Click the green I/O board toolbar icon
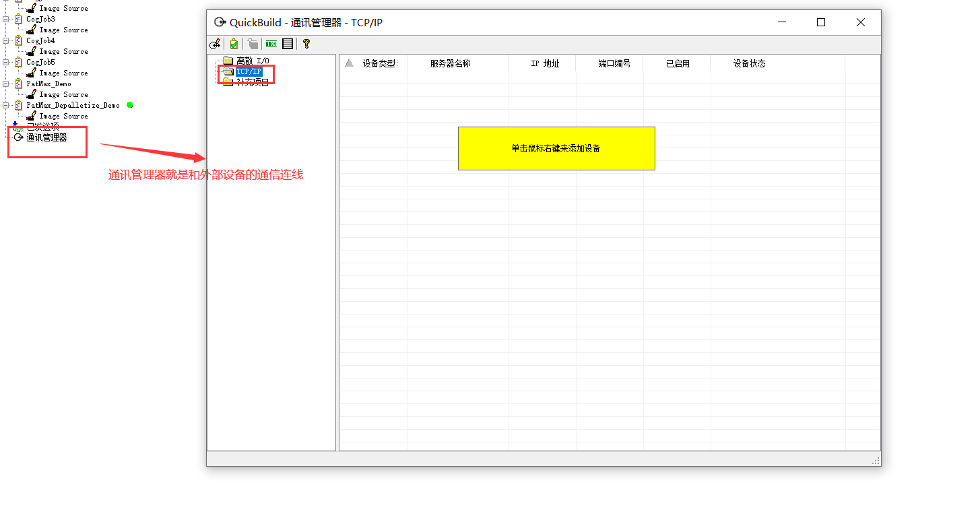This screenshot has height=528, width=980. pyautogui.click(x=270, y=44)
